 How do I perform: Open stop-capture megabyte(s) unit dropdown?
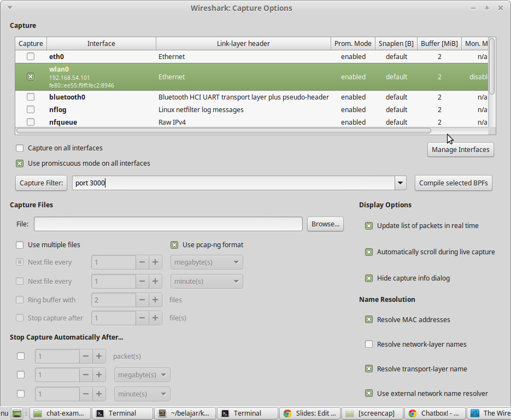(x=142, y=375)
